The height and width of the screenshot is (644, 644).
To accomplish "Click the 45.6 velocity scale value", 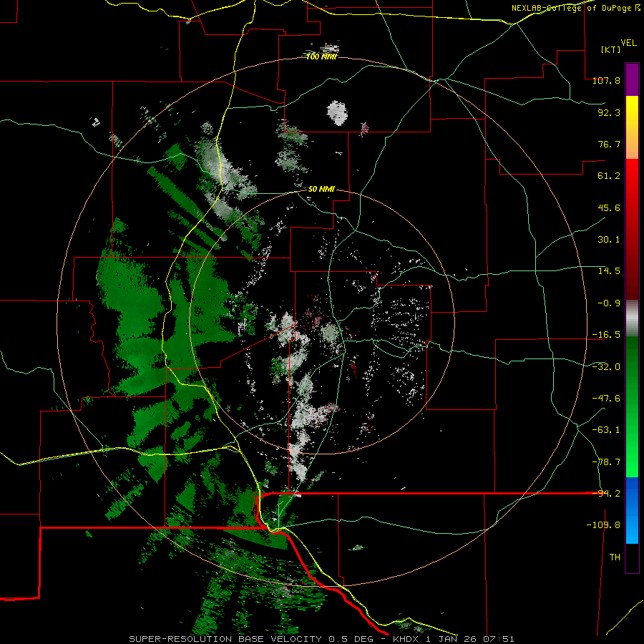I will pos(609,208).
